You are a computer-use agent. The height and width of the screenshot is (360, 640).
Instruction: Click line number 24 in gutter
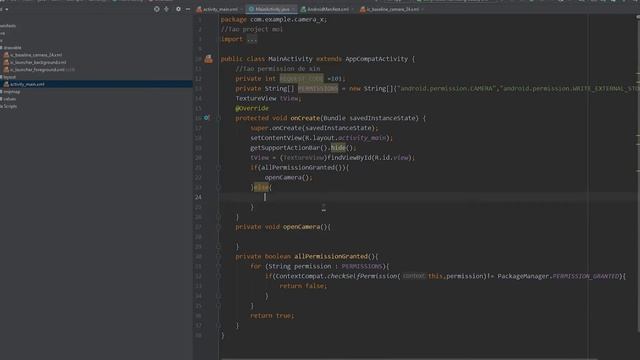click(198, 197)
